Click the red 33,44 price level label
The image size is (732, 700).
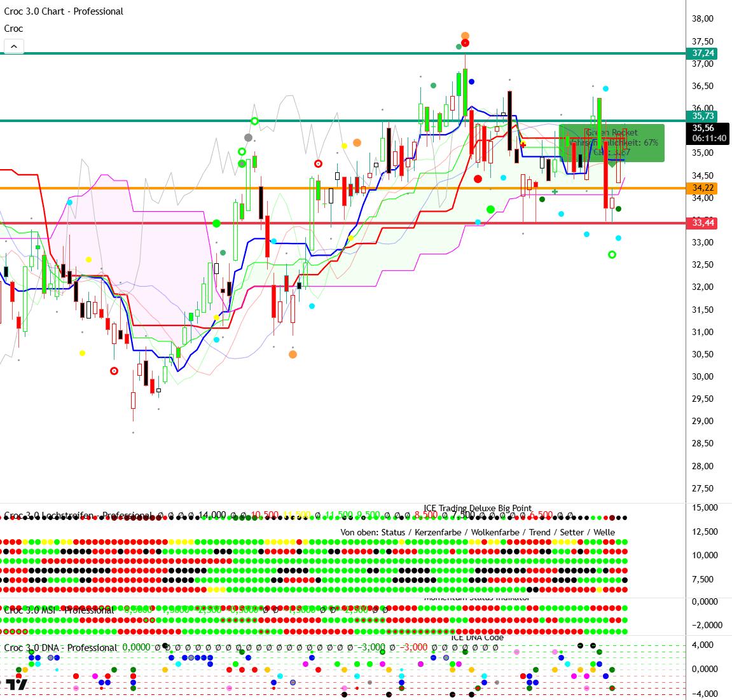(x=703, y=223)
